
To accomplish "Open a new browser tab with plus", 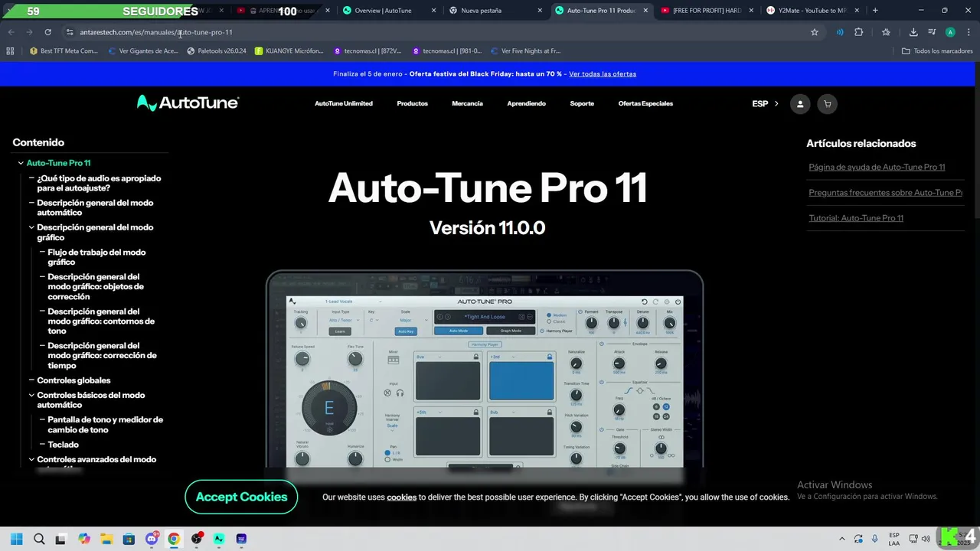I will coord(875,11).
